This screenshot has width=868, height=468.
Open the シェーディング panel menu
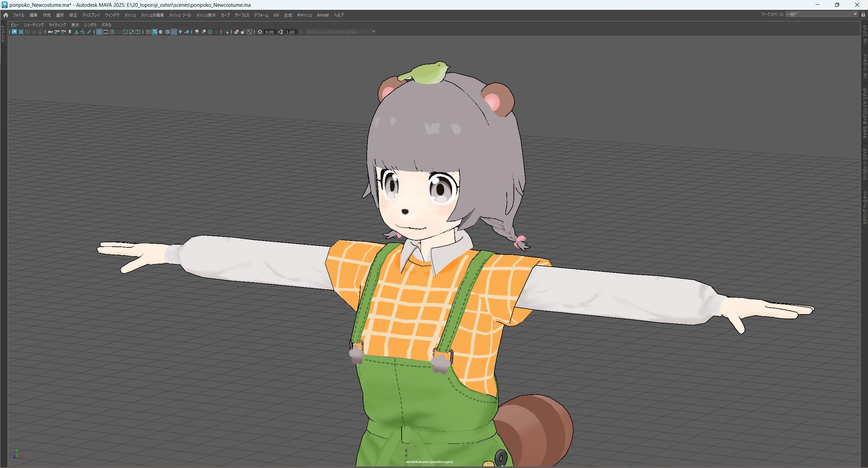34,25
